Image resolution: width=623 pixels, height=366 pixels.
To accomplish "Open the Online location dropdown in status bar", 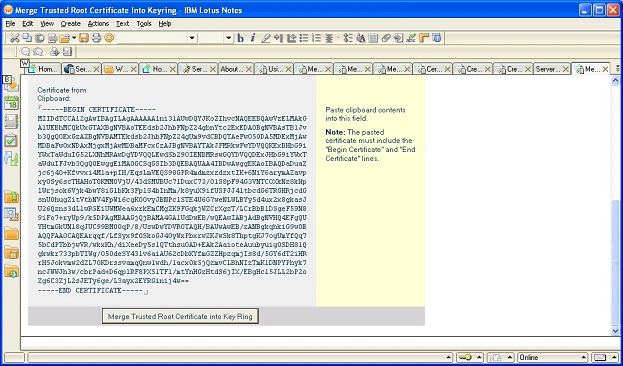I will (553, 357).
